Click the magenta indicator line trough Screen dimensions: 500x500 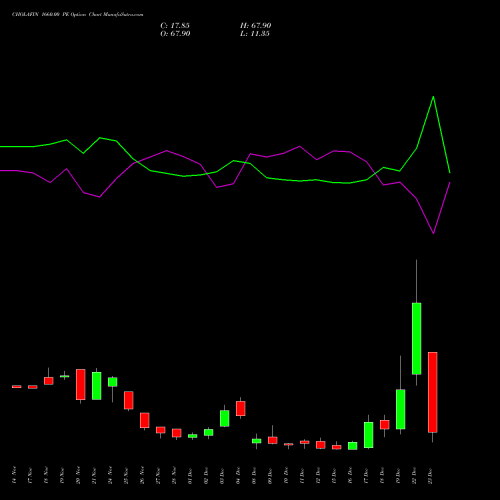point(433,233)
